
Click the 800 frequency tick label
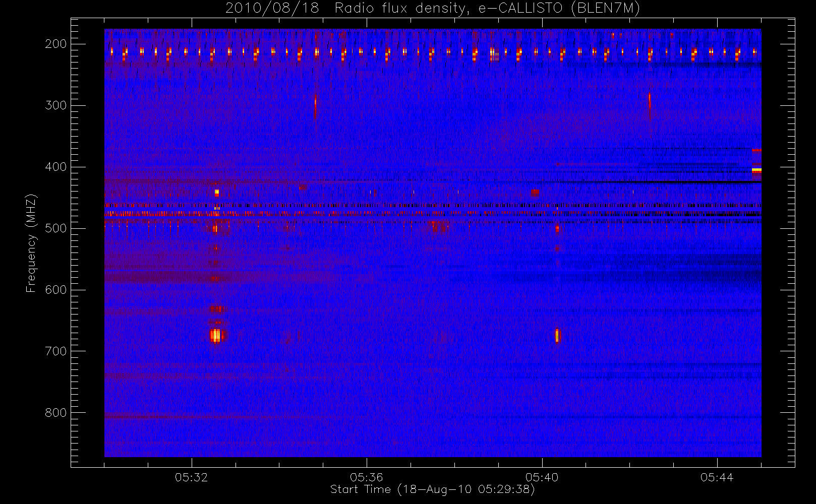(x=56, y=413)
